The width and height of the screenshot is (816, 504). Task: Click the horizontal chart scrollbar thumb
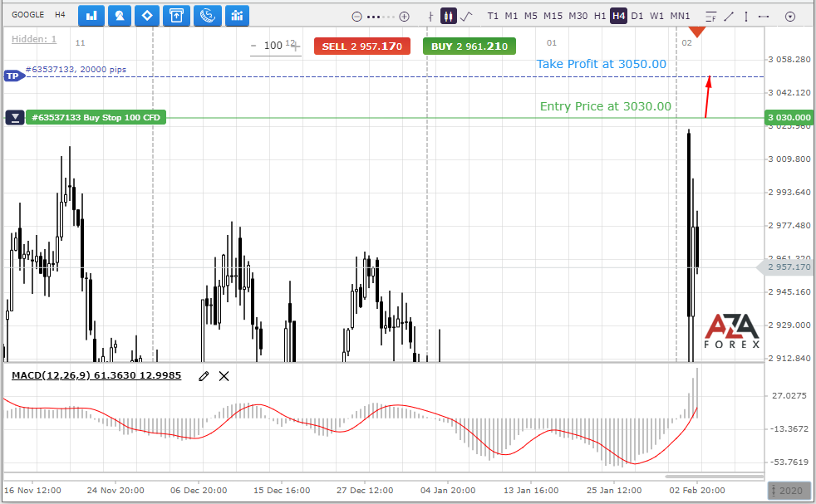(714, 477)
